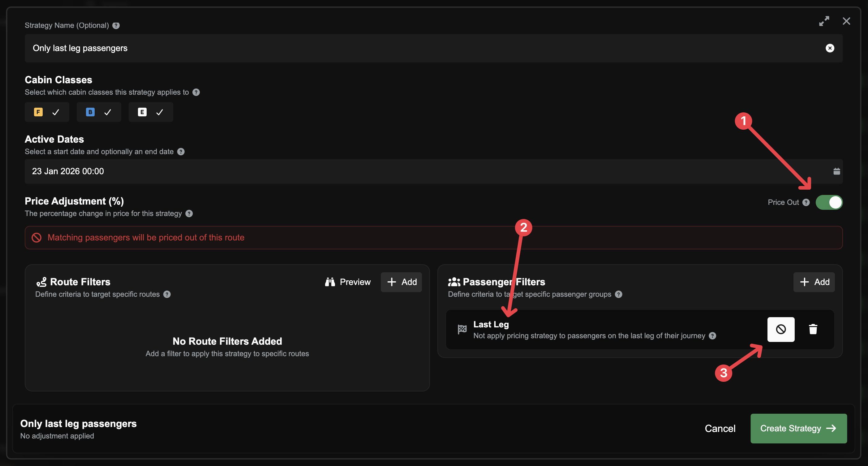This screenshot has width=868, height=466.
Task: Preview the route filters
Action: tap(348, 282)
